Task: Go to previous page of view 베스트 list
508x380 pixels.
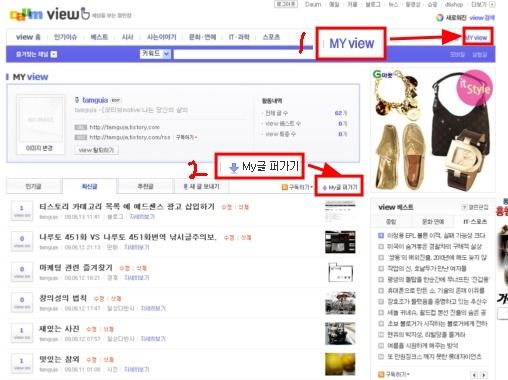Action: click(475, 375)
